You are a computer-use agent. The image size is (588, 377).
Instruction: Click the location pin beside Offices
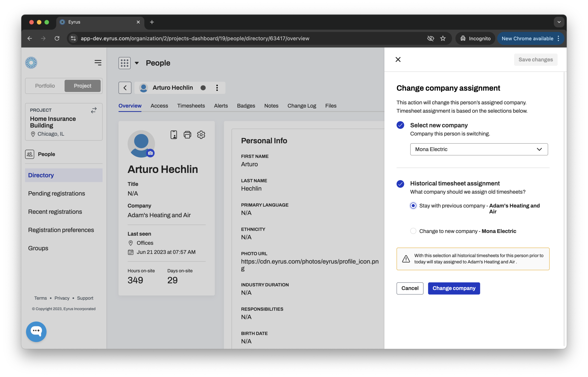(x=131, y=243)
